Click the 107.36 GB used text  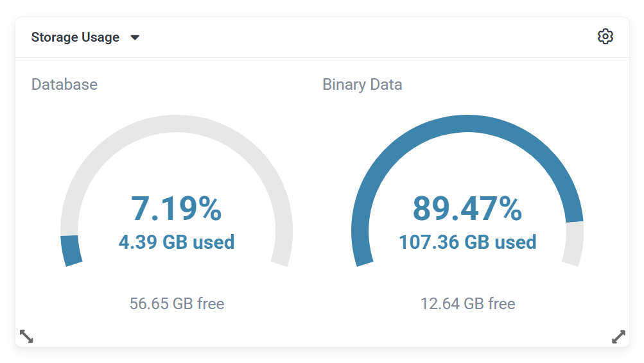click(467, 242)
